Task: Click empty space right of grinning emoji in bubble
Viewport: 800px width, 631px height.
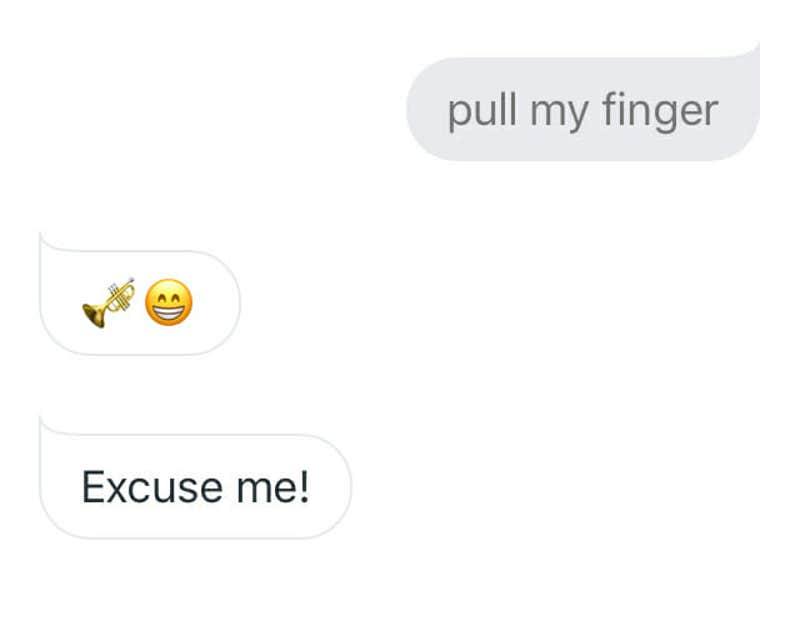Action: click(215, 304)
